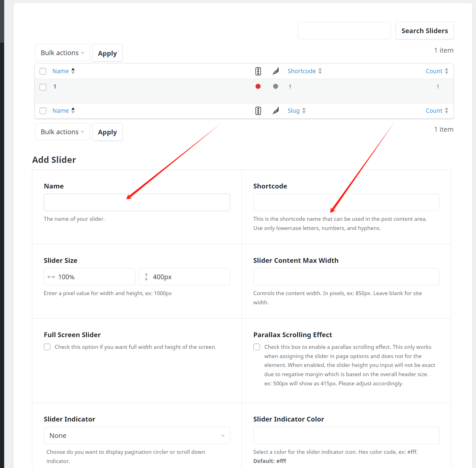Sort the table by the Shortcode column
Image resolution: width=476 pixels, height=468 pixels.
302,71
